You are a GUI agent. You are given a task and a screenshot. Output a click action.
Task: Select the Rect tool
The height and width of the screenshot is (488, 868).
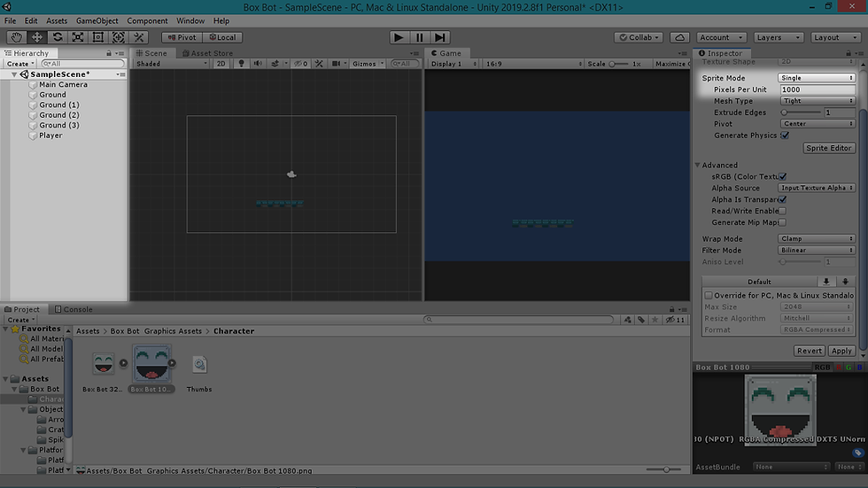(x=98, y=37)
